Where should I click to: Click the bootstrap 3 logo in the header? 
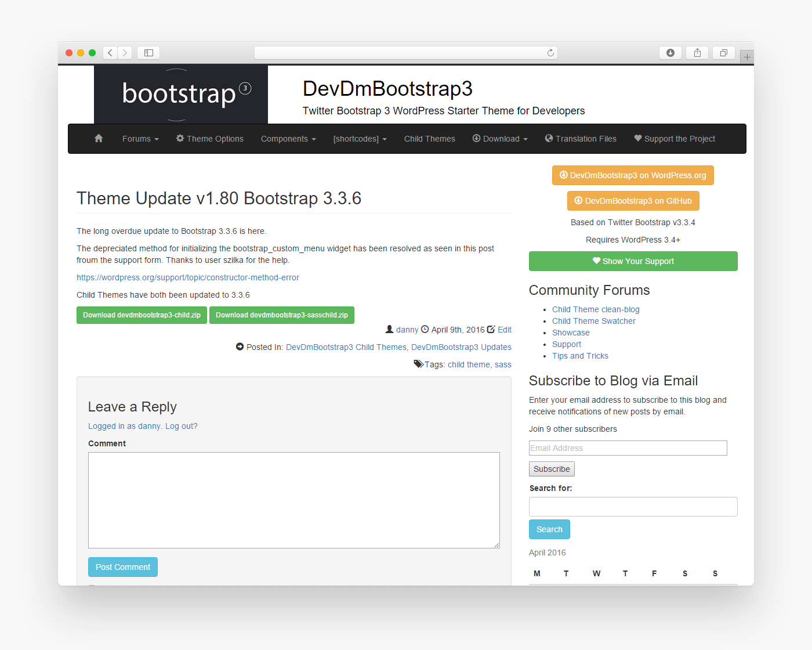pyautogui.click(x=180, y=94)
